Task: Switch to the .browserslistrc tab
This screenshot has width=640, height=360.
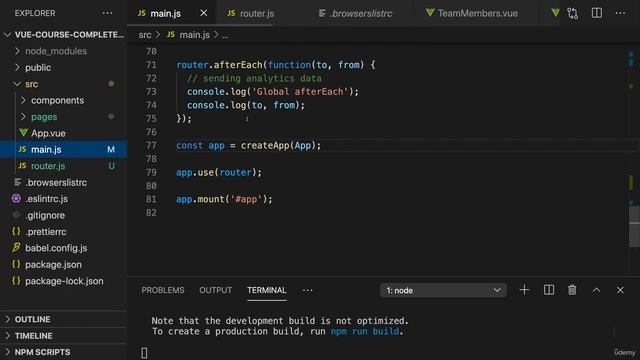Action: [355, 13]
